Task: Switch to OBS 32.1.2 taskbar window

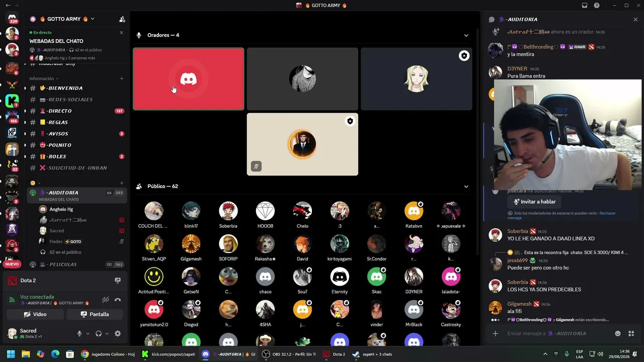Action: [290, 354]
